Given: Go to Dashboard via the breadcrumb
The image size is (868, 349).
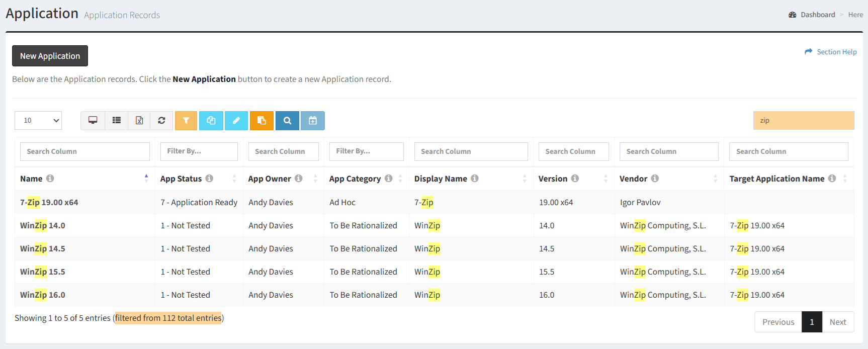Looking at the screenshot, I should click(x=817, y=15).
